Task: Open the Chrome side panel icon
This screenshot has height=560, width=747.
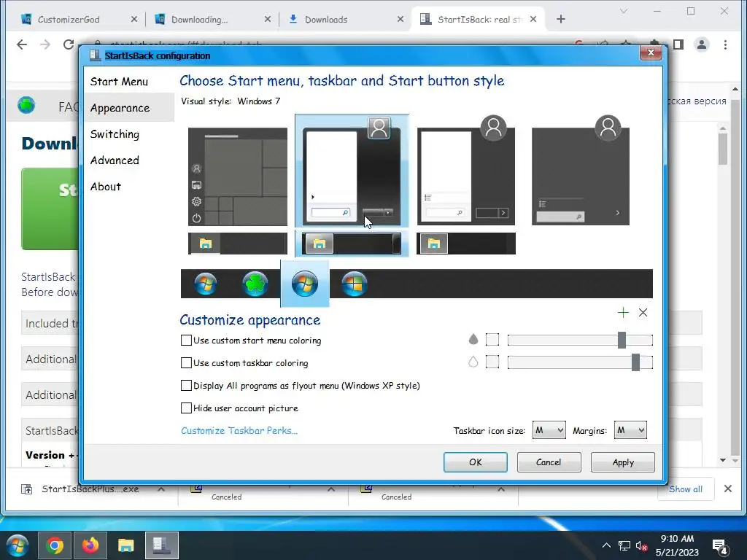Action: click(x=678, y=44)
